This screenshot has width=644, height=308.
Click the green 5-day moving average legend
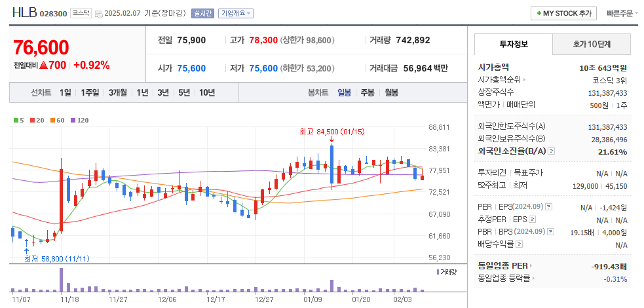coord(18,121)
